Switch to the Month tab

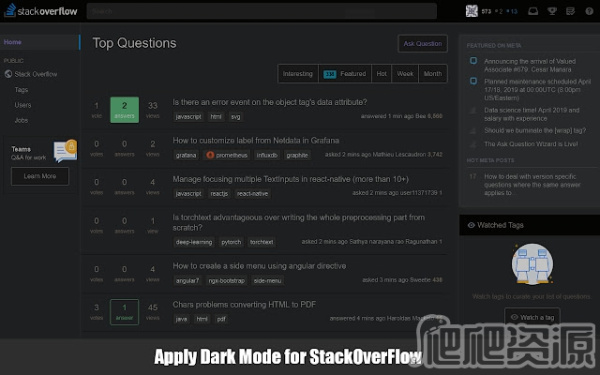pos(433,73)
